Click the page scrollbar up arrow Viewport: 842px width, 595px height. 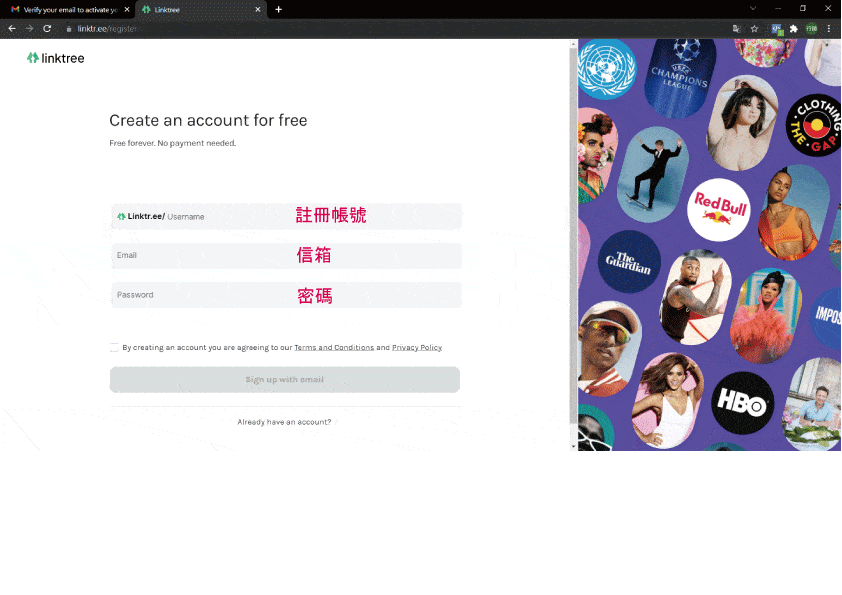[x=573, y=43]
